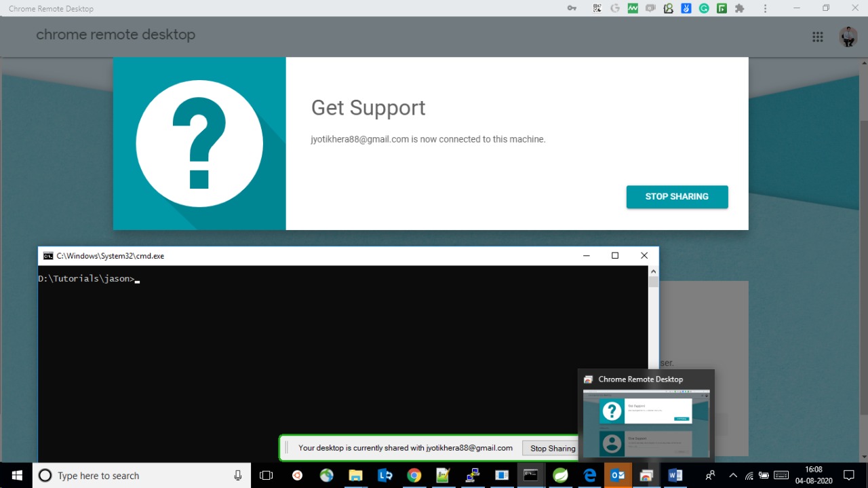
Task: Open the Google apps grid launcher
Action: point(818,37)
